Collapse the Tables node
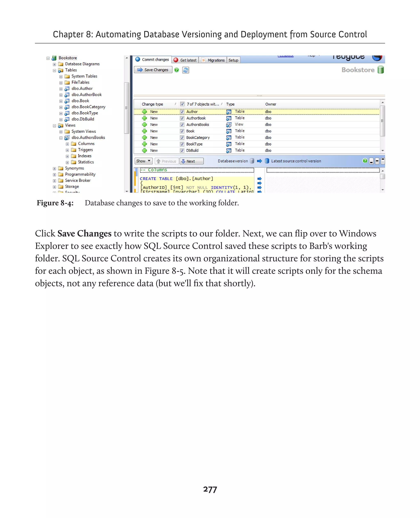Viewport: 420px width, 518px height. (54, 71)
